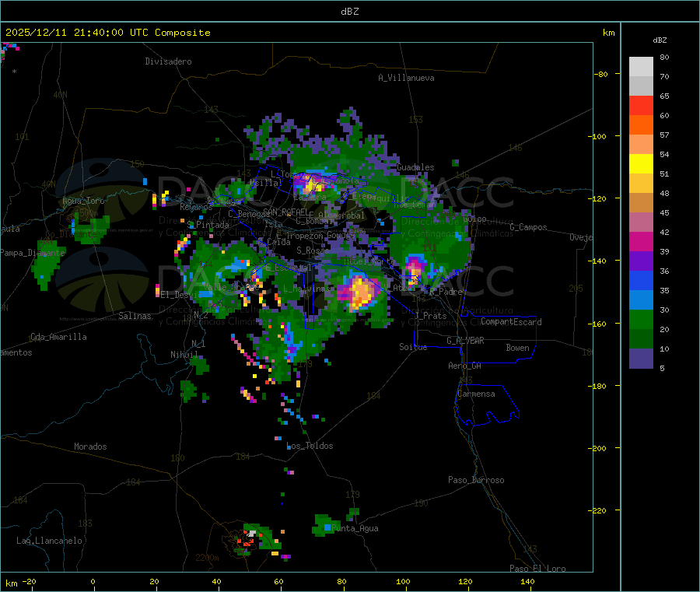
Task: Click the Nihuil location label
Action: 184,355
